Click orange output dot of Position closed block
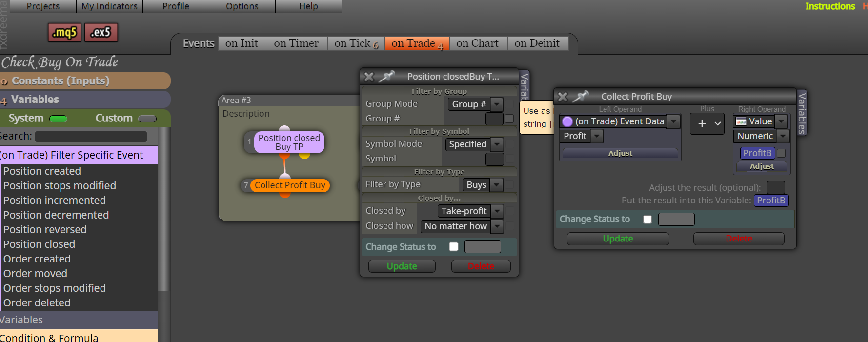 click(x=284, y=155)
